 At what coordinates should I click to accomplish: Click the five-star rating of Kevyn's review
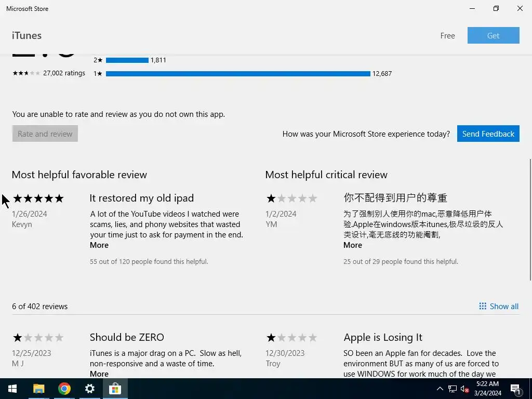(x=38, y=198)
